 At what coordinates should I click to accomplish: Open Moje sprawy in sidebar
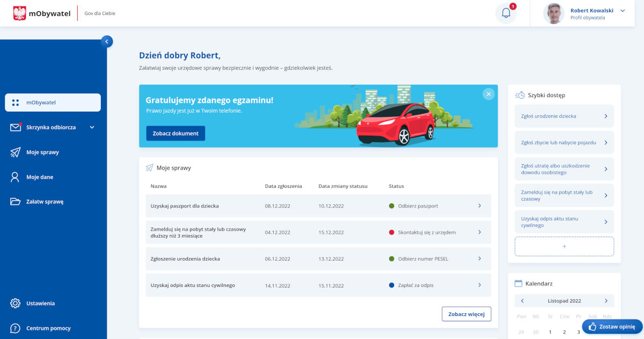click(42, 152)
